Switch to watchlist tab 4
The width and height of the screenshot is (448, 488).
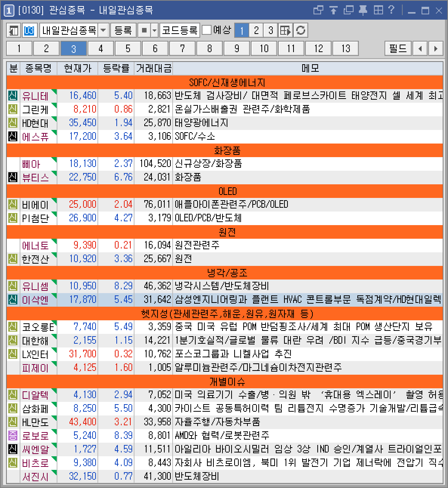101,48
